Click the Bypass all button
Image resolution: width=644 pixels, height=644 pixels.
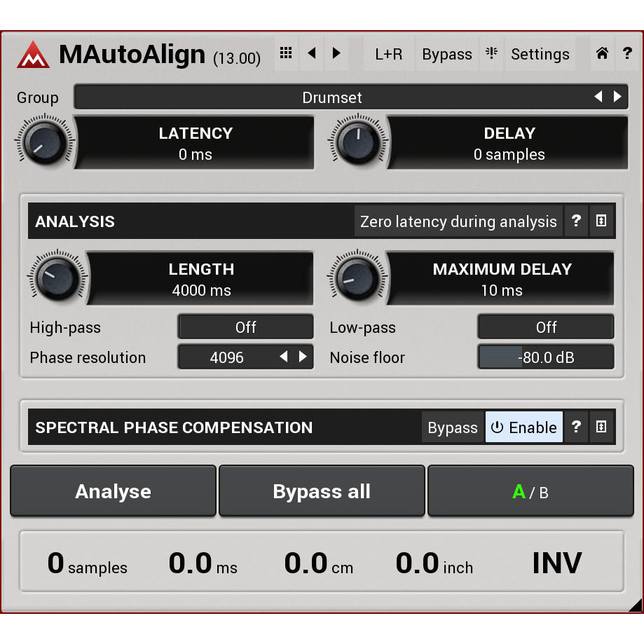pyautogui.click(x=322, y=492)
